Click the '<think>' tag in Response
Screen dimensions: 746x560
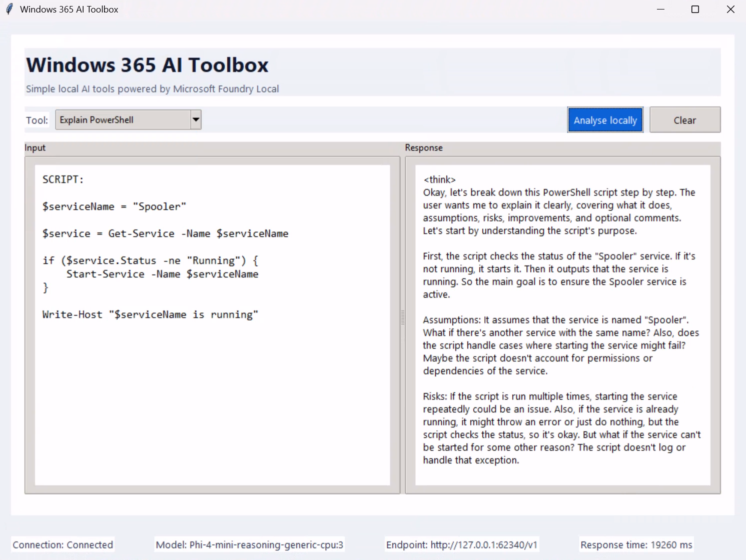(x=440, y=179)
